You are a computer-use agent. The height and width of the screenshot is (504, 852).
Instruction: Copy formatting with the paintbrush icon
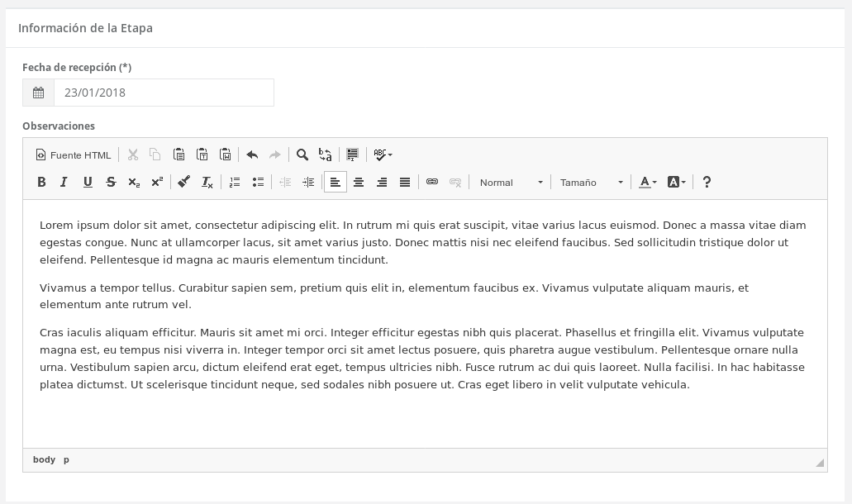point(184,183)
